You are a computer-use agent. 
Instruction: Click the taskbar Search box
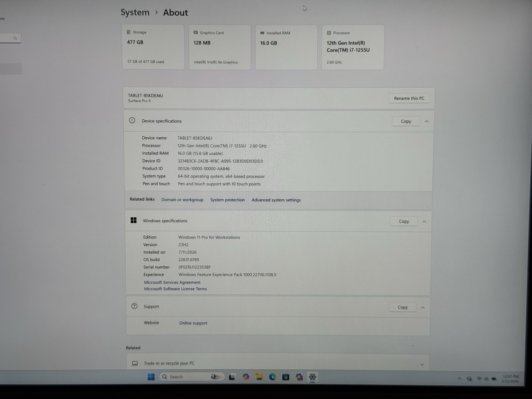pos(192,376)
